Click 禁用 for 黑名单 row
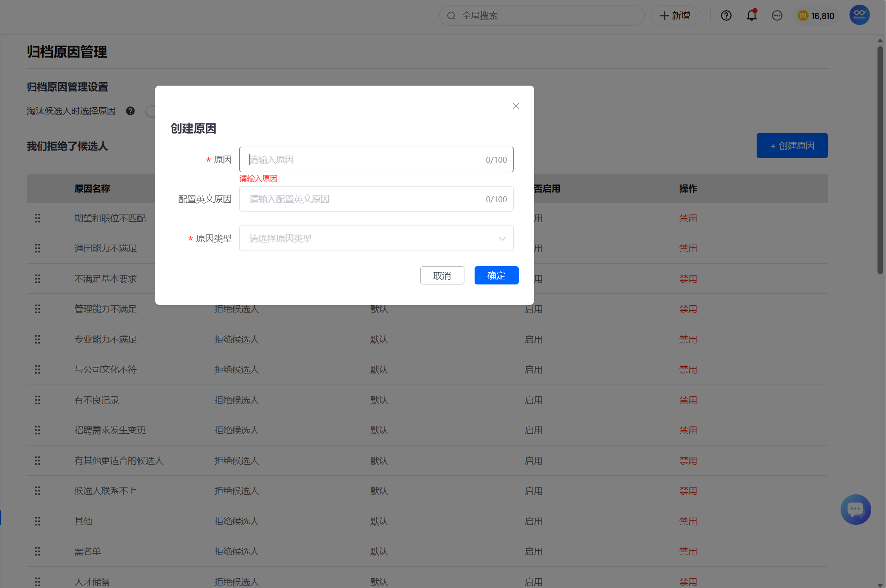 (688, 551)
